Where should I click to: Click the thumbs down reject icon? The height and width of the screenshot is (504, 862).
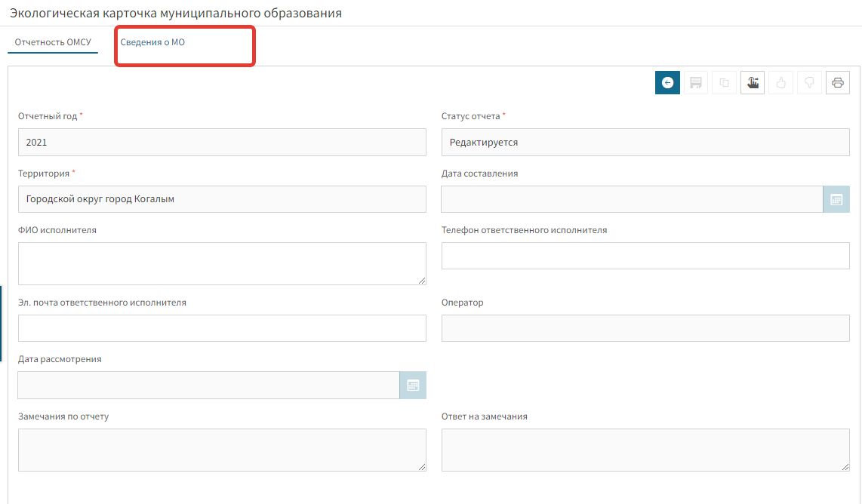point(809,83)
